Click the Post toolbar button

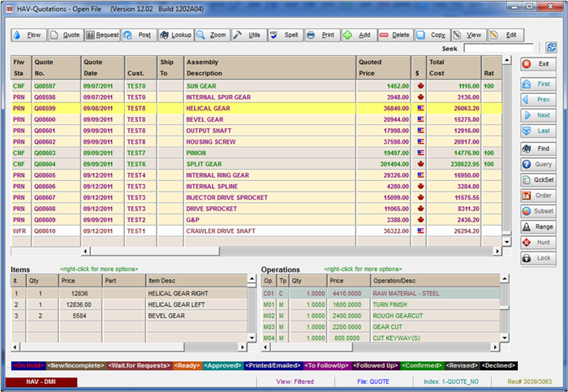click(139, 35)
